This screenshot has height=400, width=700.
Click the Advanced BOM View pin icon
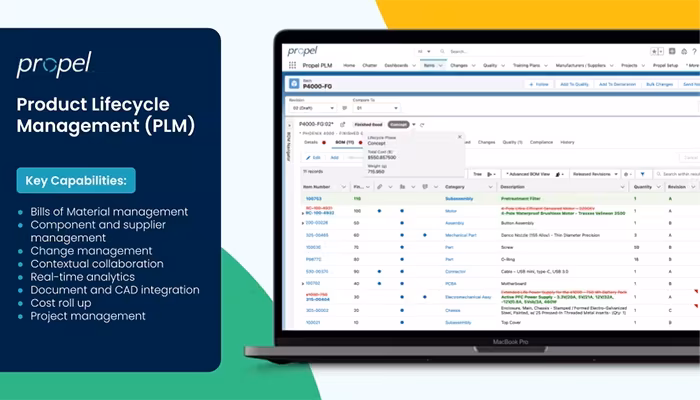[x=559, y=174]
